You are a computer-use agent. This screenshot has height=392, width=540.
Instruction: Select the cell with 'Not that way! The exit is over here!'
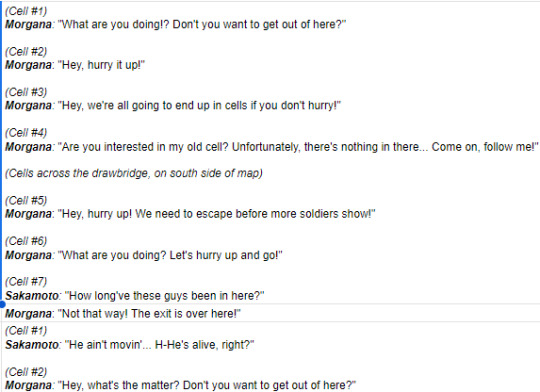271,313
